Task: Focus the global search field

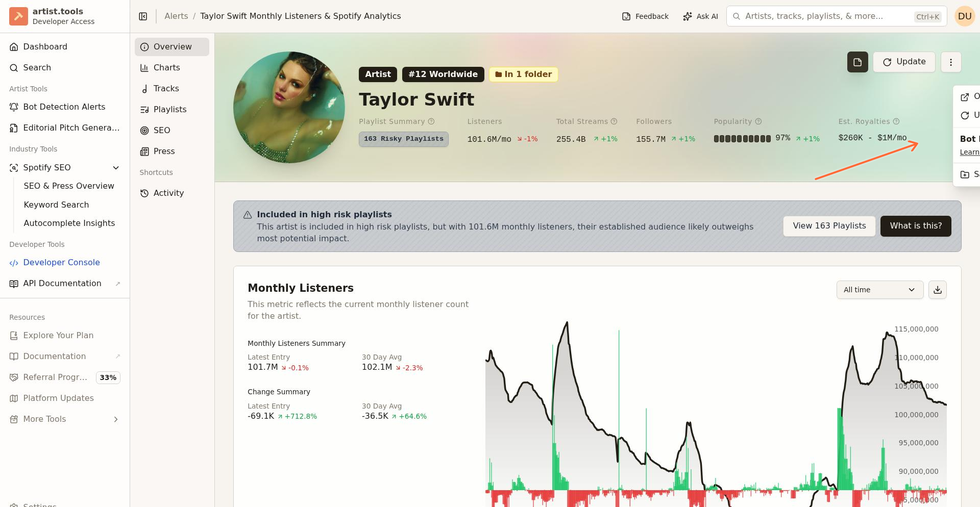Action: tap(837, 16)
